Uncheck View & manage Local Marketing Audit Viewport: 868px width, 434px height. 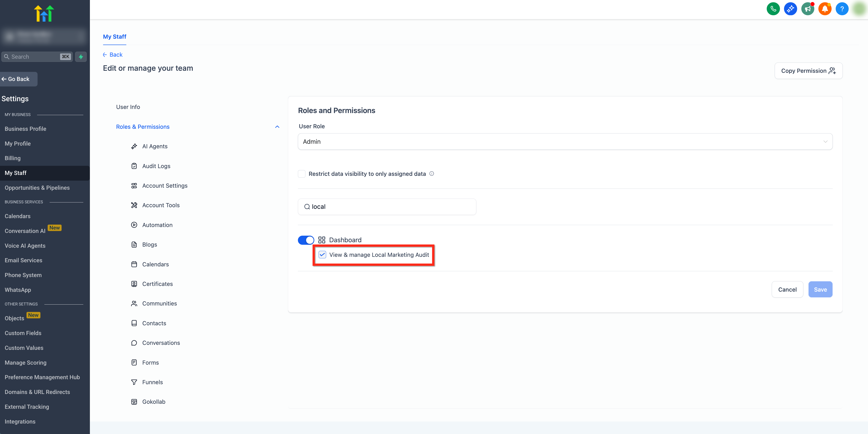pos(322,255)
